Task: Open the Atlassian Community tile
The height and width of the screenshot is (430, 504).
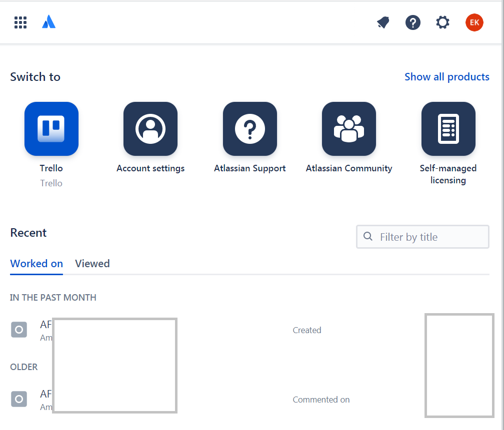Action: click(x=349, y=129)
